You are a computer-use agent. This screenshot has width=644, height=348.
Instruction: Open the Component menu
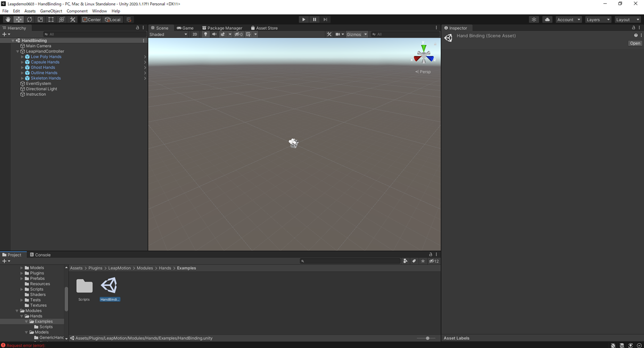point(77,11)
